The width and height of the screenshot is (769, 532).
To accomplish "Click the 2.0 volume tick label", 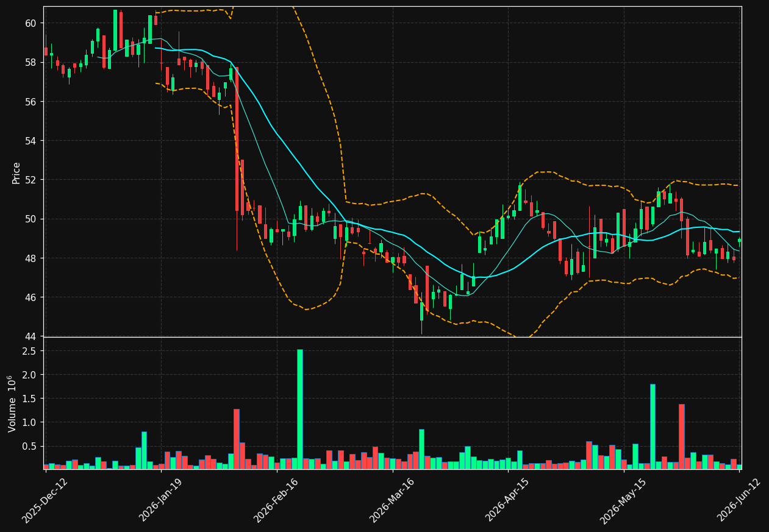I will click(30, 375).
